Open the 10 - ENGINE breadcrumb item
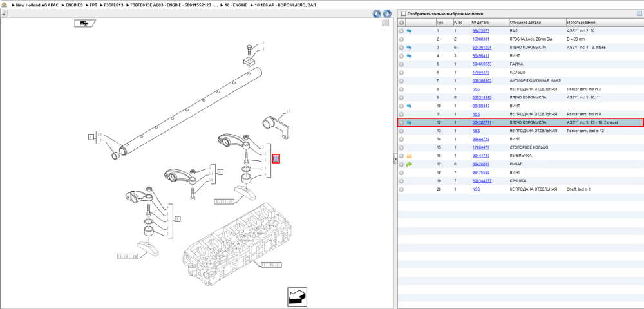 [x=236, y=4]
